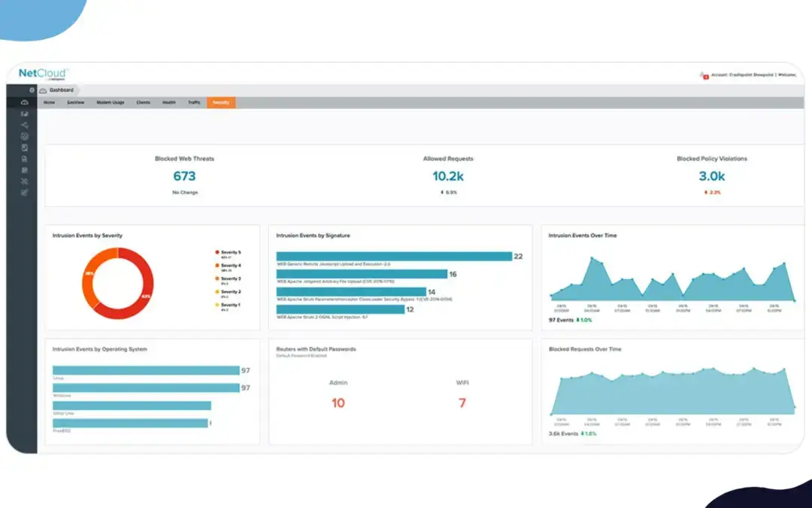Screen dimensions: 812x508
Task: Click the round globe icon in the sidebar
Action: 25,136
